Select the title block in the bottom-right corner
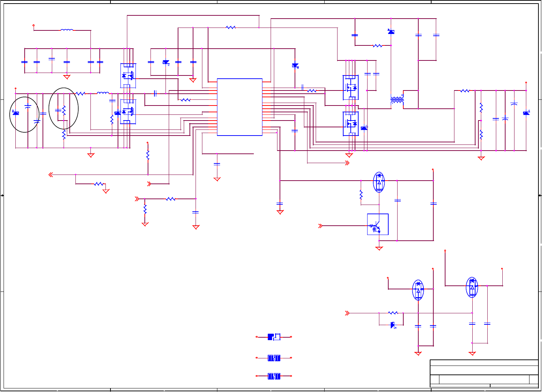The image size is (542, 392). click(484, 373)
